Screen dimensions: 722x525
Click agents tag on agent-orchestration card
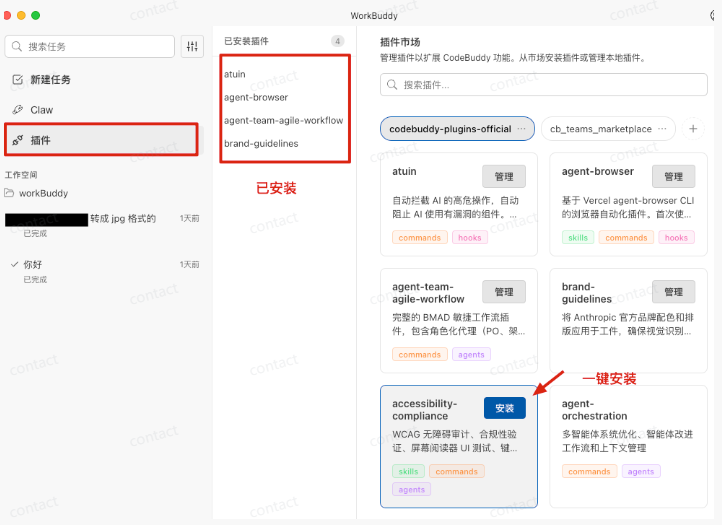pos(641,471)
